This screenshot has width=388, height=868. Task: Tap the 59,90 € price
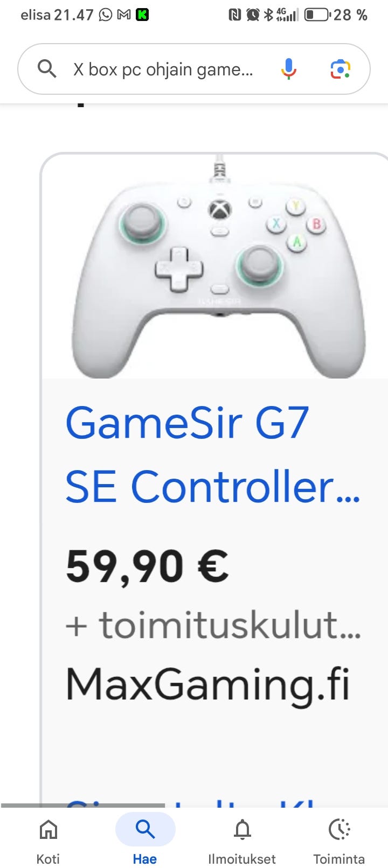coord(147,567)
